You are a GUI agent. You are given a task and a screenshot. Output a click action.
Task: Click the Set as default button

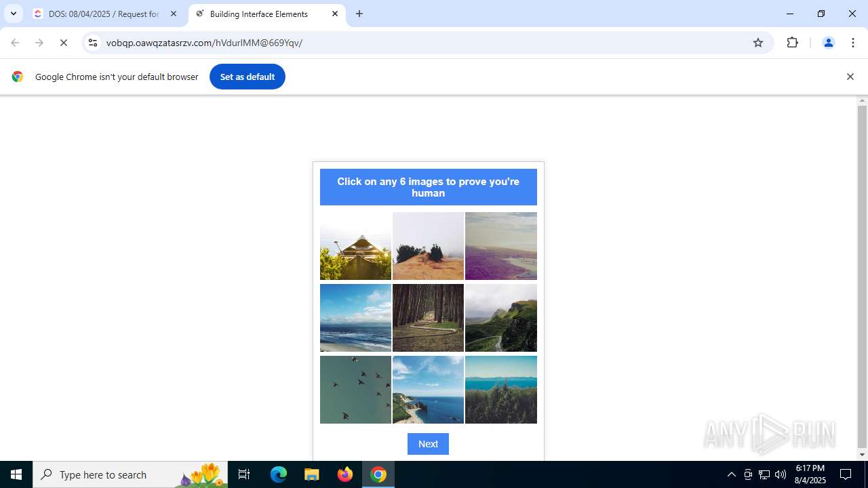(x=248, y=77)
